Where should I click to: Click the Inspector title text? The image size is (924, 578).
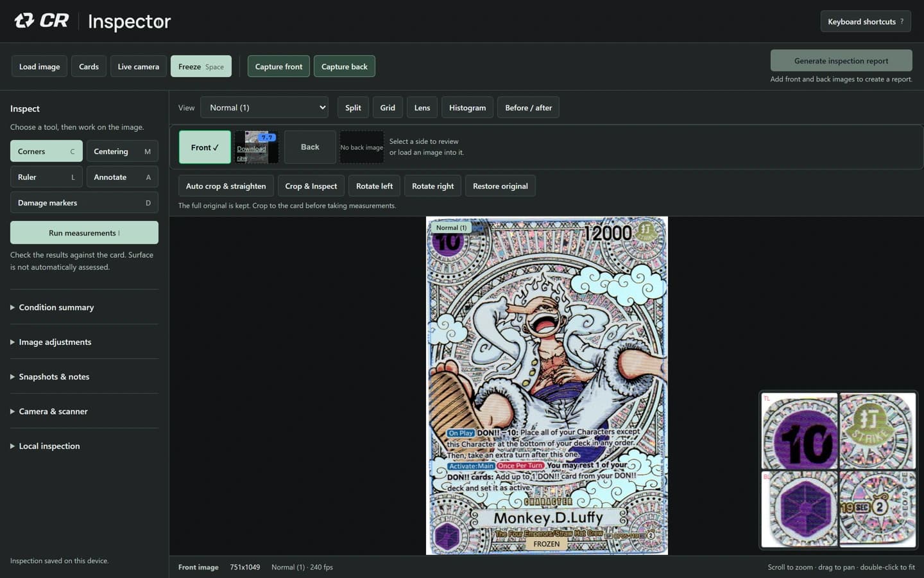click(x=130, y=21)
